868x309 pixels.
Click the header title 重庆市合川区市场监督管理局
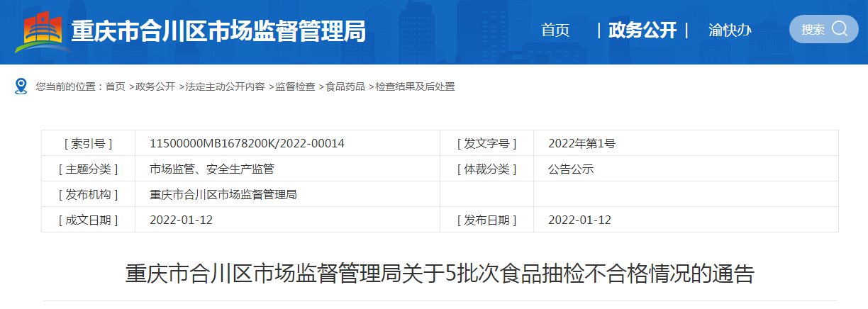point(218,31)
